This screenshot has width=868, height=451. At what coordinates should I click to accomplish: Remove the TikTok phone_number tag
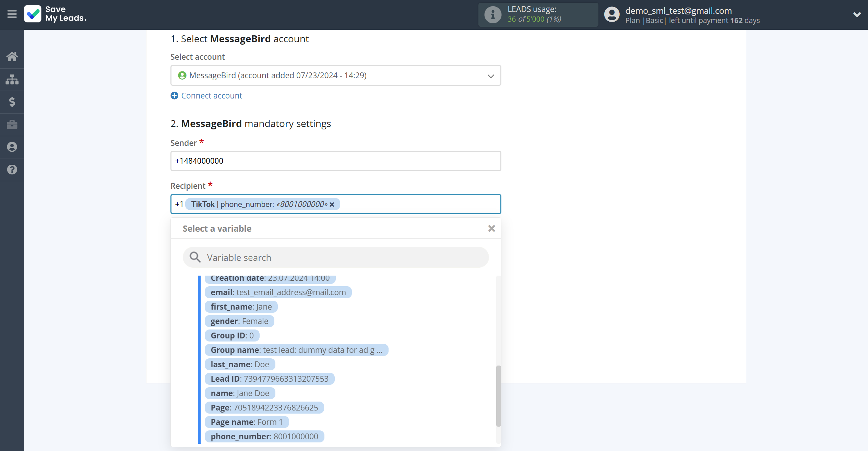pyautogui.click(x=332, y=205)
